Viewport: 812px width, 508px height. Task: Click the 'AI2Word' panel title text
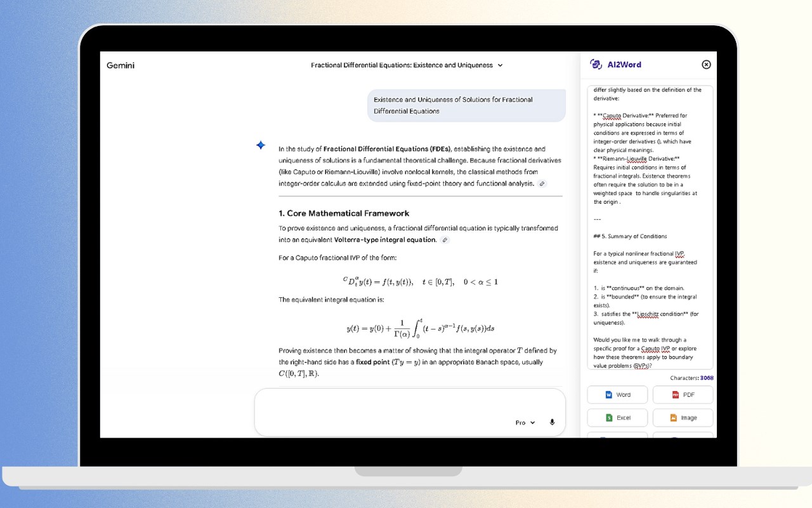[624, 64]
